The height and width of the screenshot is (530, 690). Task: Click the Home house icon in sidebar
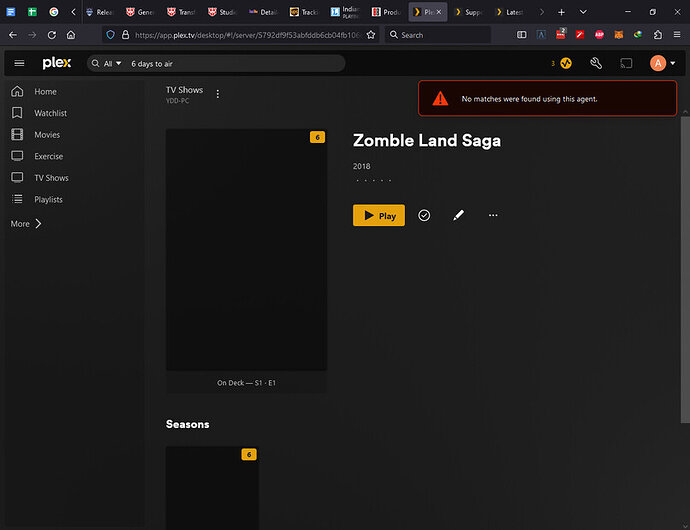pyautogui.click(x=17, y=91)
